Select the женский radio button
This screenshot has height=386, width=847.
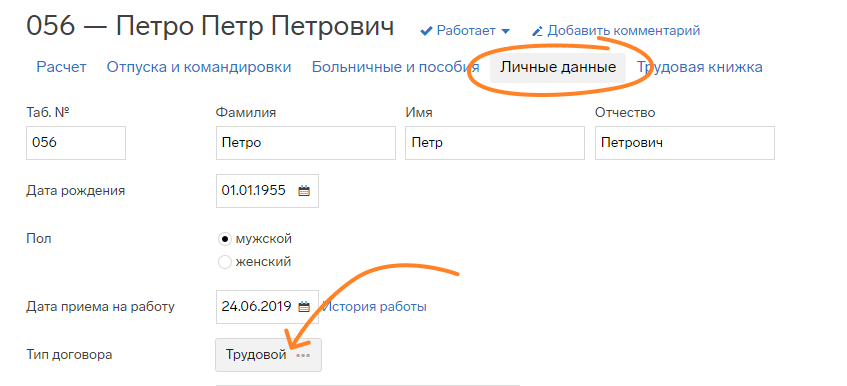[x=225, y=262]
